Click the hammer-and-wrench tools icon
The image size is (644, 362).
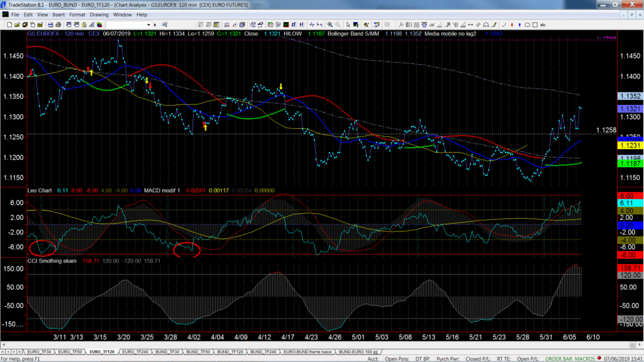[x=366, y=25]
